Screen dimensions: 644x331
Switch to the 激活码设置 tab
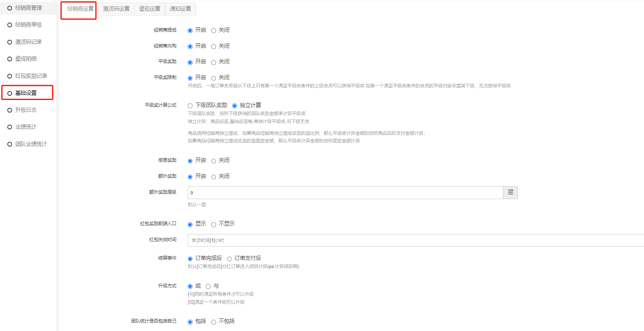pyautogui.click(x=116, y=9)
